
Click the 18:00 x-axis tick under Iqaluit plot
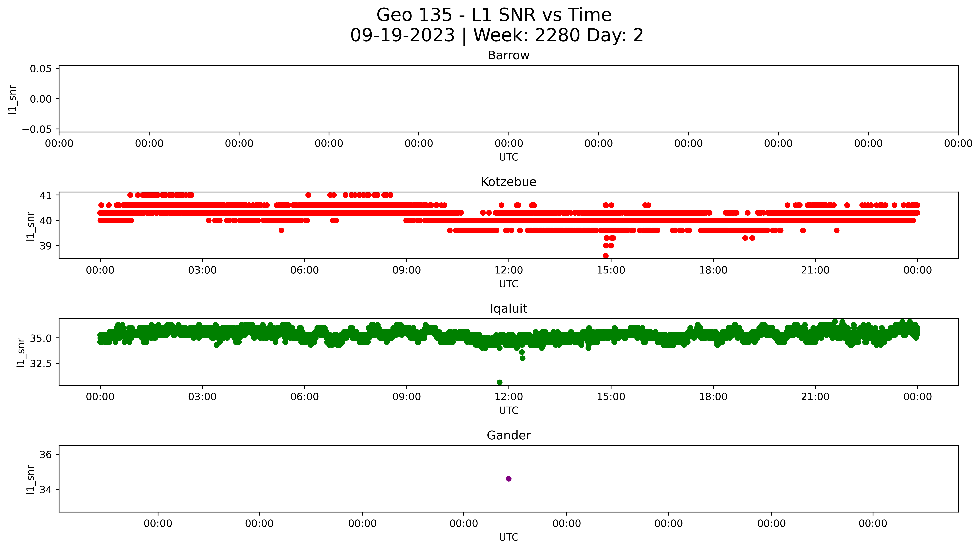tap(713, 397)
